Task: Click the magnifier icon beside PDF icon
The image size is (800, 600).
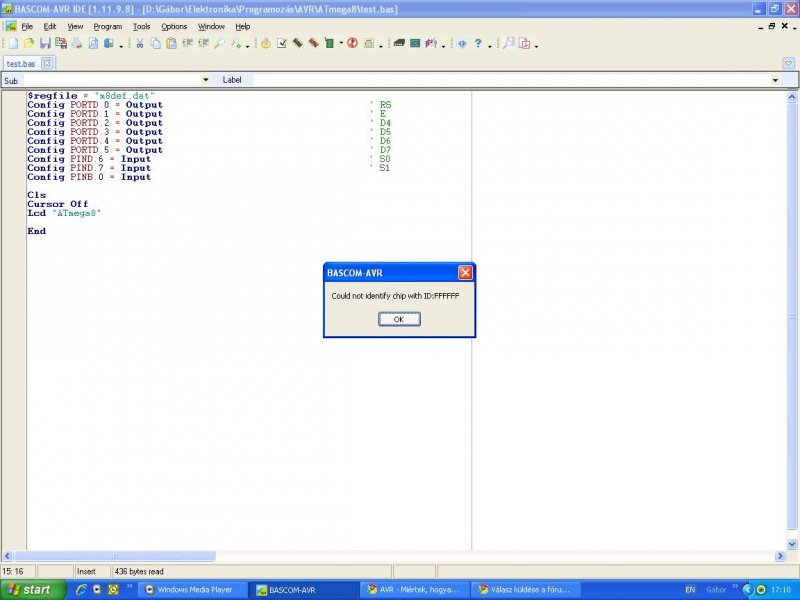Action: (x=509, y=43)
